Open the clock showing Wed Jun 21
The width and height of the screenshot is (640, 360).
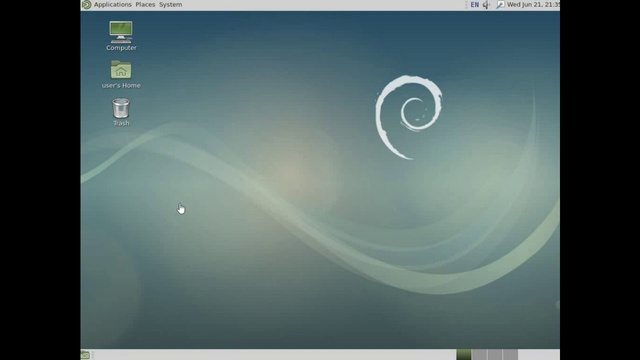point(533,4)
